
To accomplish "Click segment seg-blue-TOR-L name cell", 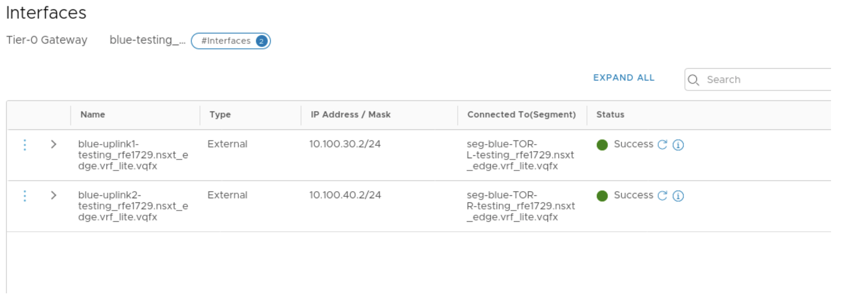I will (520, 155).
